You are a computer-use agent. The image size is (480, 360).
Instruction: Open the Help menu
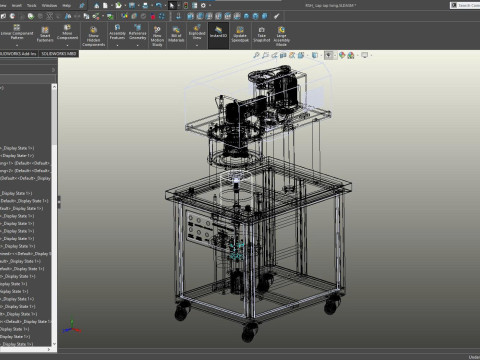(x=67, y=5)
